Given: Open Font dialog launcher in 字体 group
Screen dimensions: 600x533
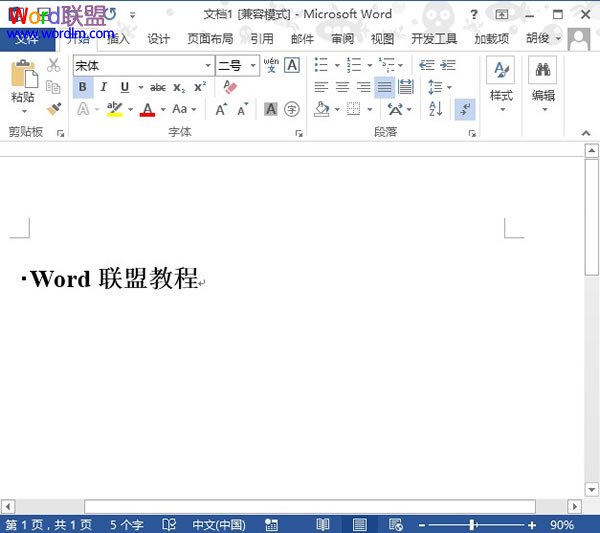Looking at the screenshot, I should tap(299, 133).
